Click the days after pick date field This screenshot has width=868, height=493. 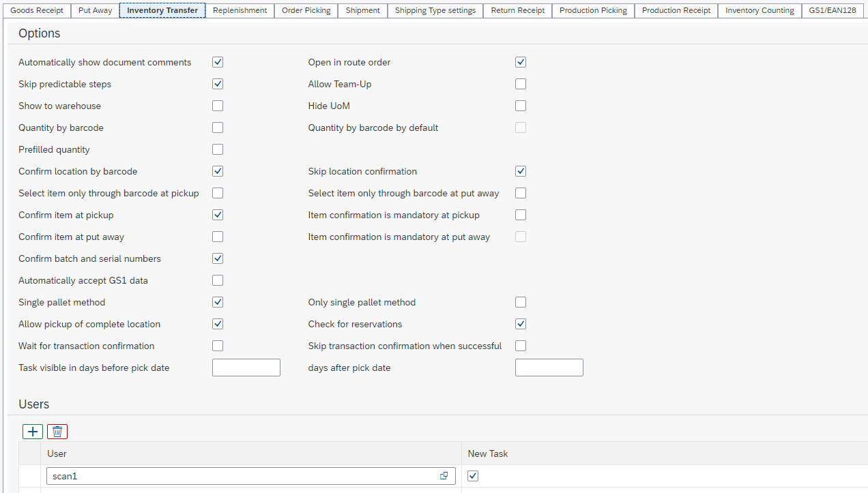pyautogui.click(x=549, y=368)
